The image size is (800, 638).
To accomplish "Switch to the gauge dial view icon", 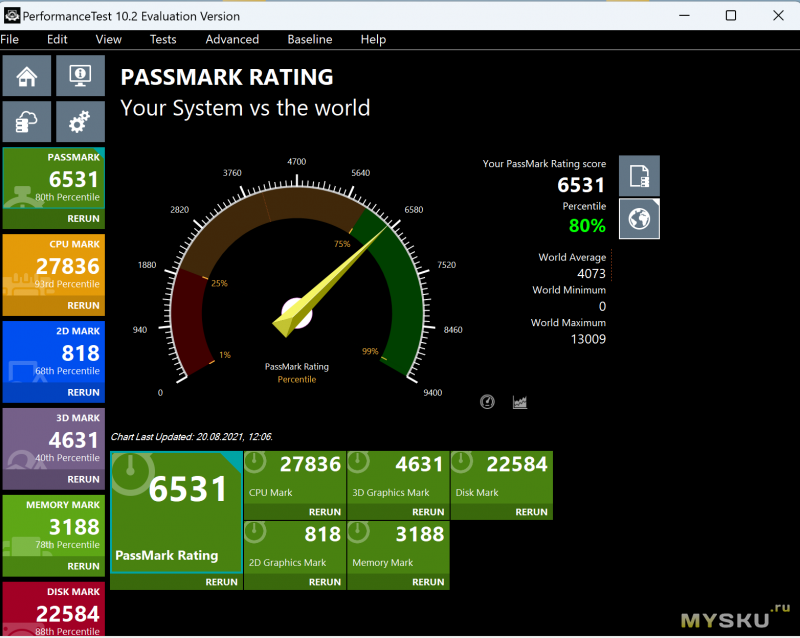I will 487,402.
